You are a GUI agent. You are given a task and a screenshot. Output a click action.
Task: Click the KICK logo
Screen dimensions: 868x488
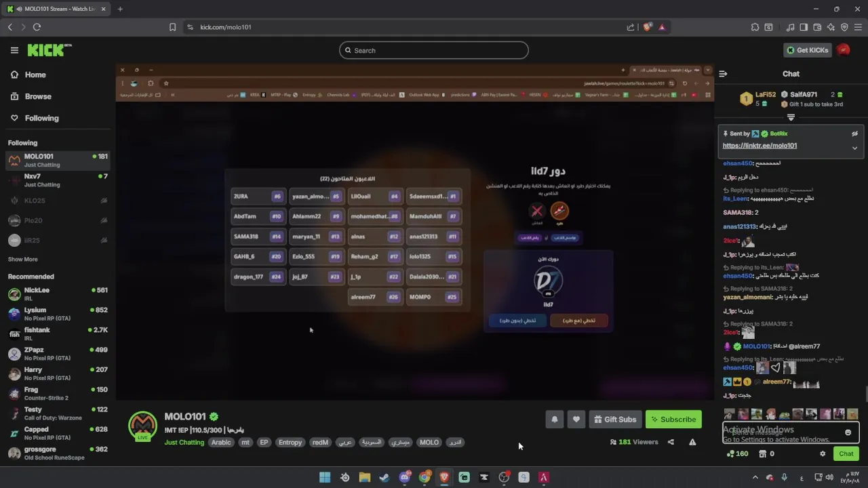49,50
